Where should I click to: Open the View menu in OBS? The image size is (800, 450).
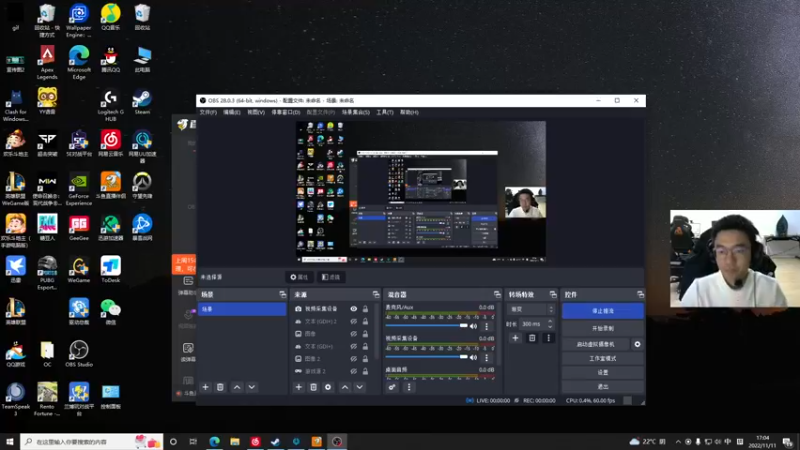tap(256, 112)
